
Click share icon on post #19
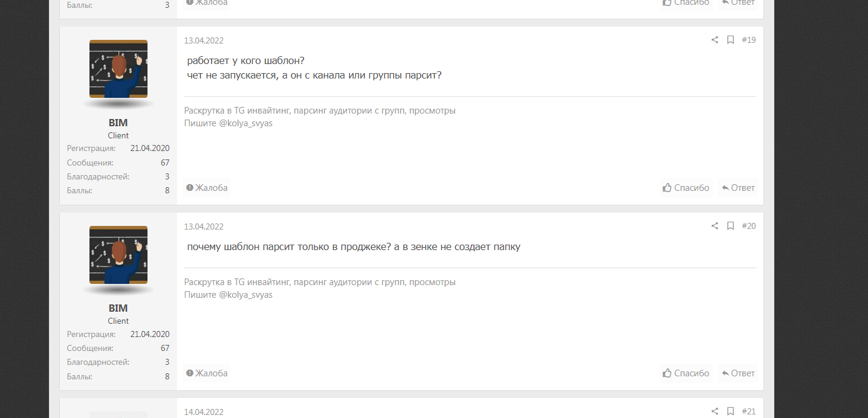714,40
